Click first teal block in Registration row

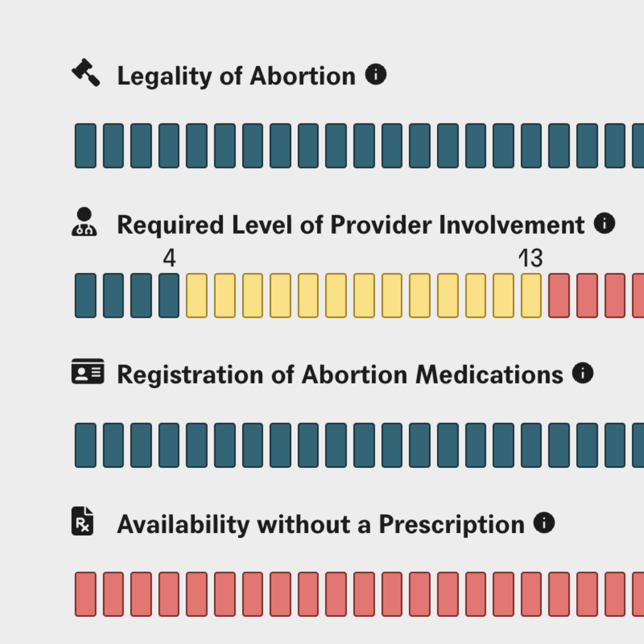click(86, 445)
